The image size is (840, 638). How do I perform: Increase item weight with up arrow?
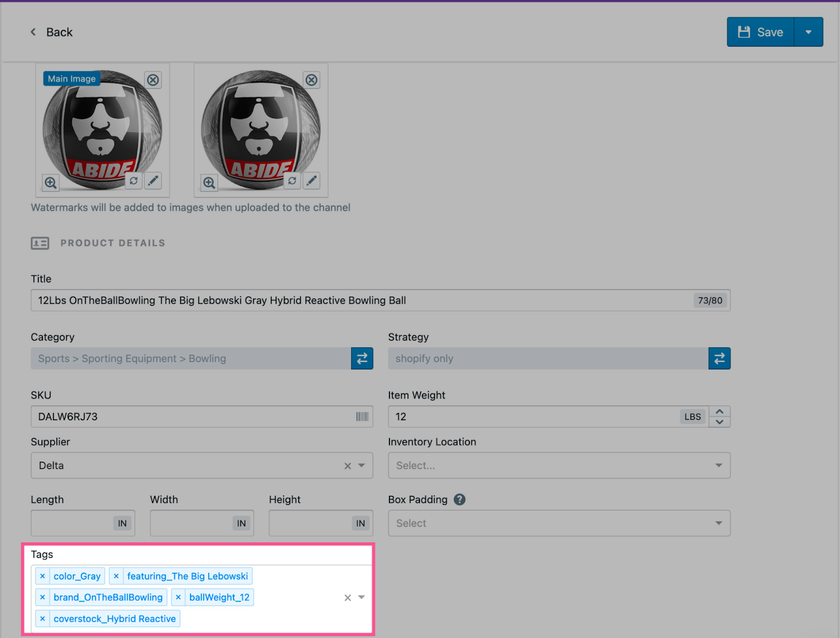click(x=720, y=411)
